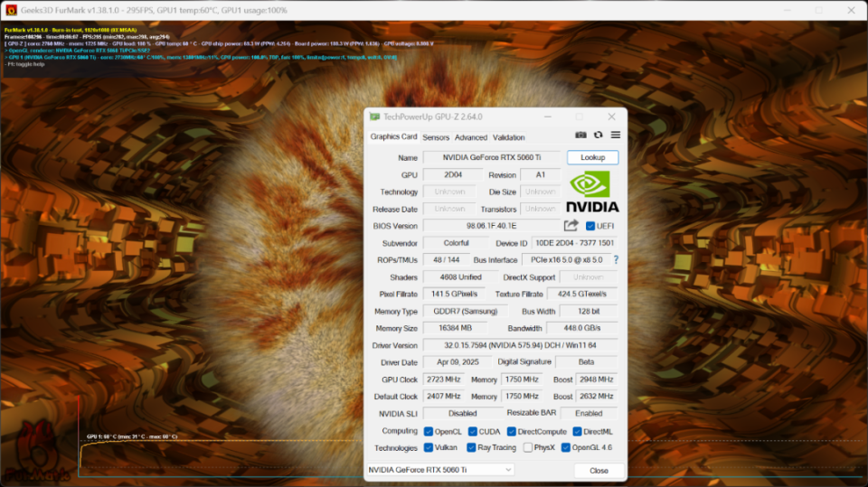Click the Driver Version value field

point(521,345)
